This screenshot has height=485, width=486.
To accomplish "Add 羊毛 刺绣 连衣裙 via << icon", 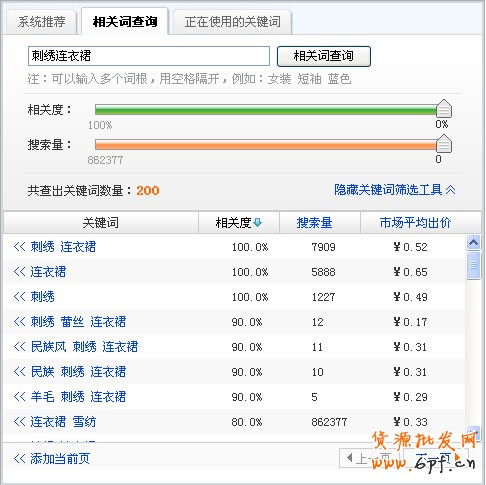I will tap(19, 397).
